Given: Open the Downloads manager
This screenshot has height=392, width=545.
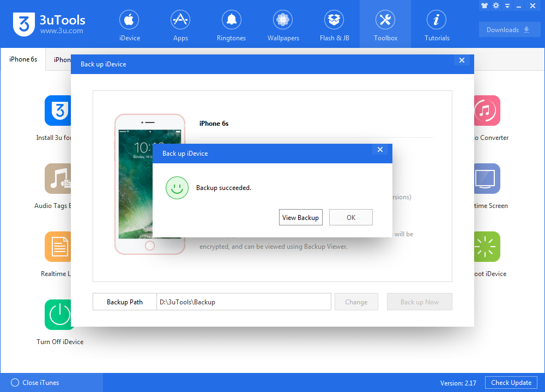Looking at the screenshot, I should tap(509, 30).
